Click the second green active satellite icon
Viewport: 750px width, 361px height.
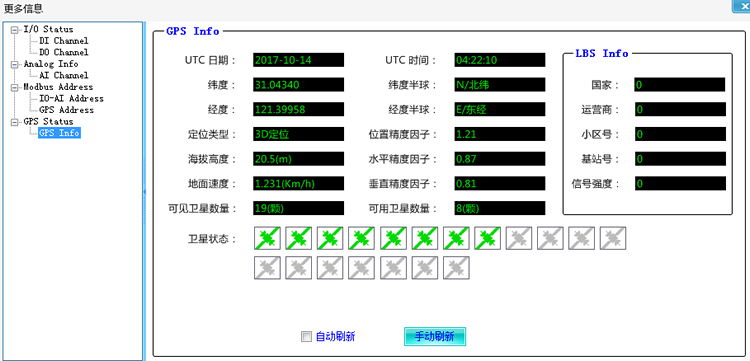298,238
